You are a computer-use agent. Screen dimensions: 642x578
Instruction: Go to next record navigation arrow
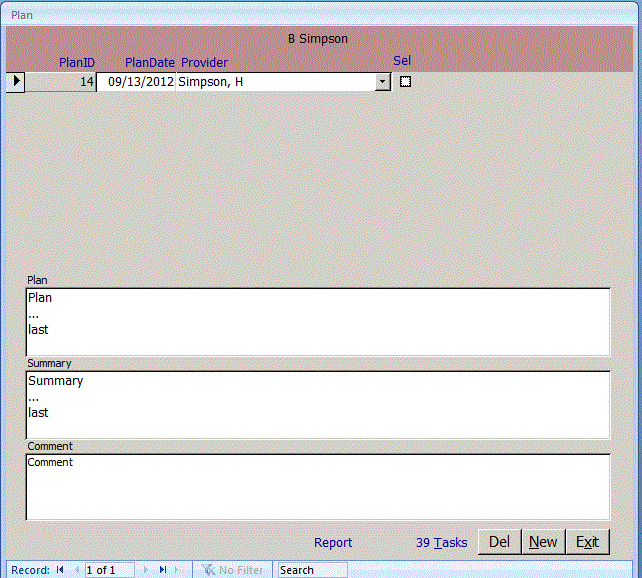pyautogui.click(x=146, y=569)
